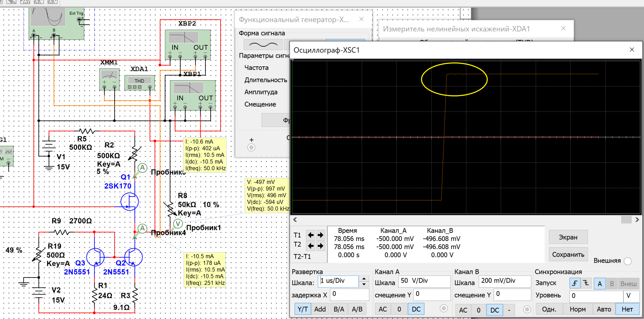Select the R2 500KΩ potentiometer
644x319 pixels.
coord(135,153)
